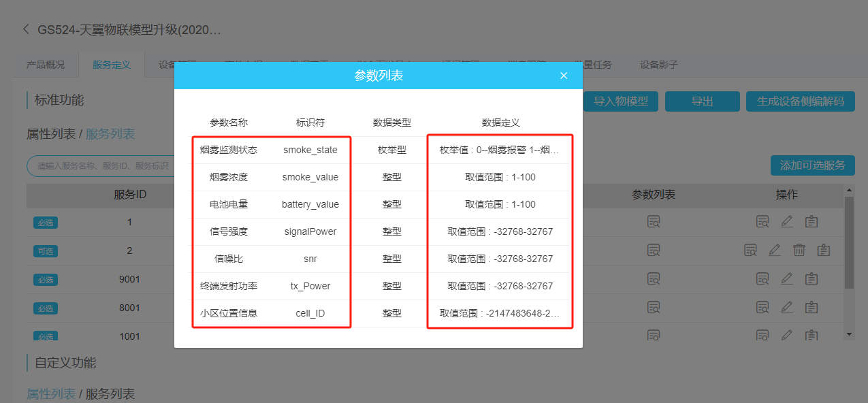This screenshot has width=868, height=403.
Task: Click the edit pencil for service 9001
Action: tap(786, 278)
